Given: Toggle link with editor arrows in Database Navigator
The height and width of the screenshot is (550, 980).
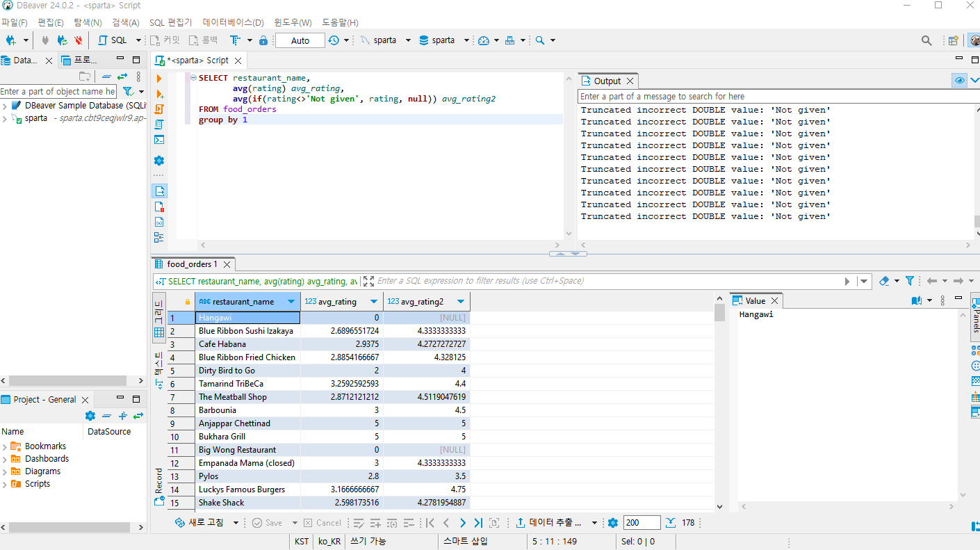Looking at the screenshot, I should tap(122, 76).
